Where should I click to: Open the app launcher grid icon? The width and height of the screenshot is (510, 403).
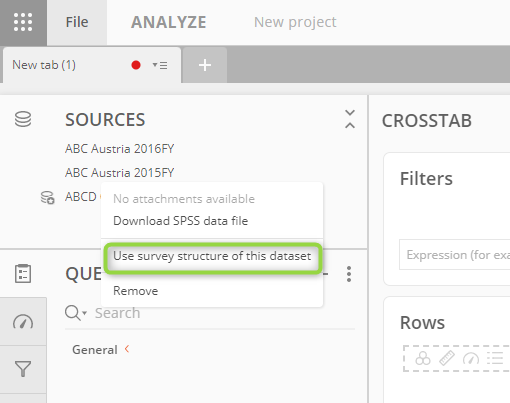click(23, 22)
